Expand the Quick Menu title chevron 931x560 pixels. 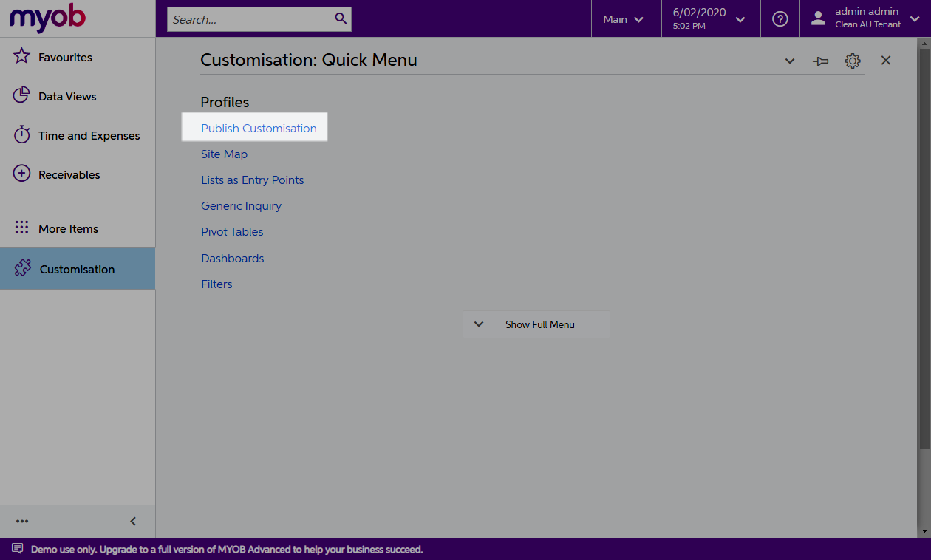tap(790, 61)
